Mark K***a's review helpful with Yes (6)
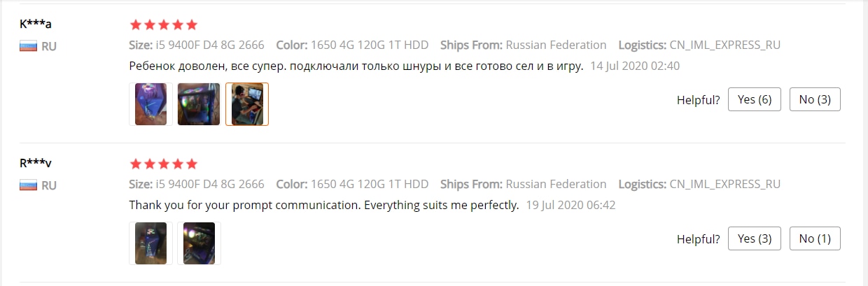The width and height of the screenshot is (868, 286). tap(755, 99)
